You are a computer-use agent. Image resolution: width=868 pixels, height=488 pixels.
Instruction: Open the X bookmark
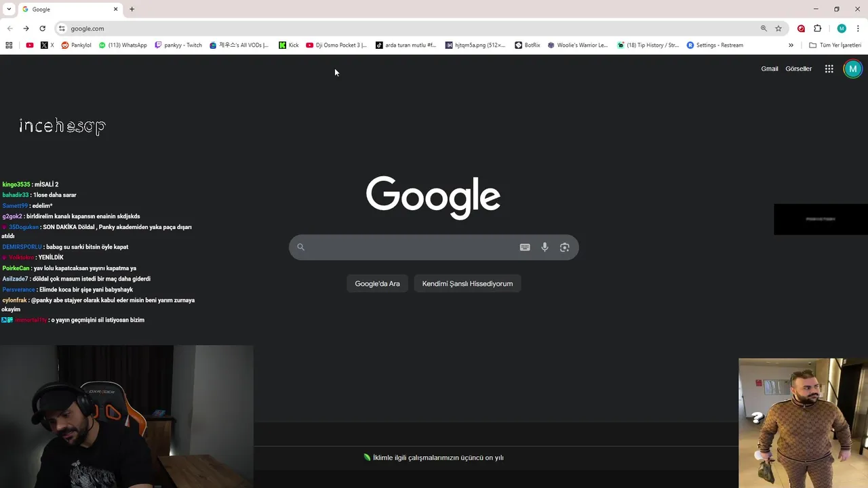coord(47,45)
